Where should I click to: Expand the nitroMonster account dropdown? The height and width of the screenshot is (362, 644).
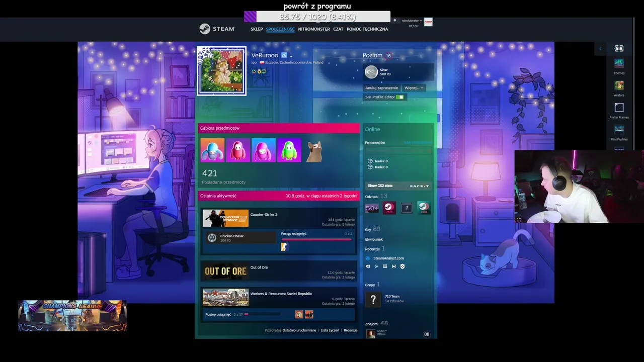coord(412,21)
